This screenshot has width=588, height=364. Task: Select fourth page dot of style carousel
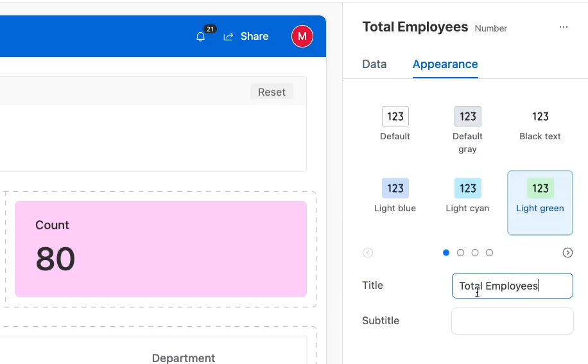pos(489,253)
